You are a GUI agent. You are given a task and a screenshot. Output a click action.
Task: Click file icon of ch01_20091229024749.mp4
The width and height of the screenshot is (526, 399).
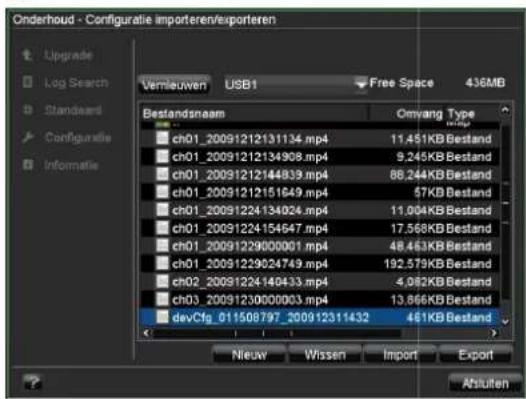(162, 263)
